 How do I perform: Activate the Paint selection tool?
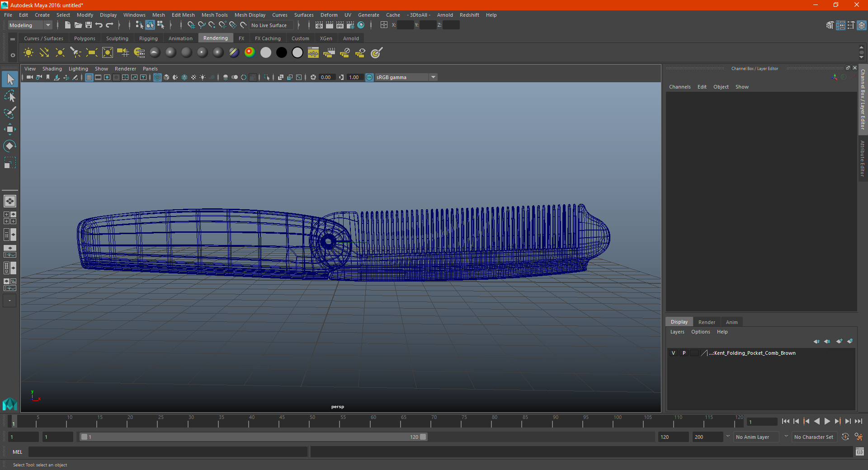tap(10, 113)
